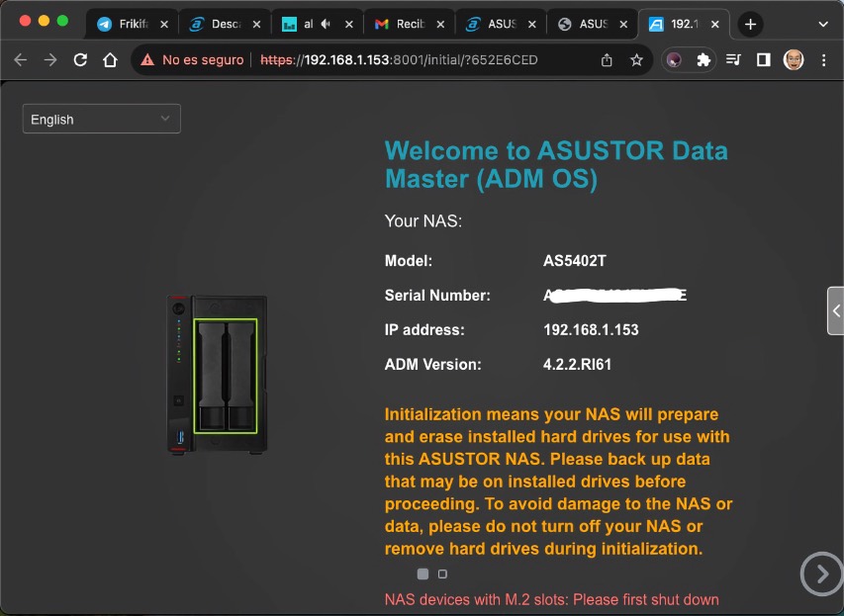Bookmark this page with the star icon
The image size is (844, 616).
(x=636, y=59)
